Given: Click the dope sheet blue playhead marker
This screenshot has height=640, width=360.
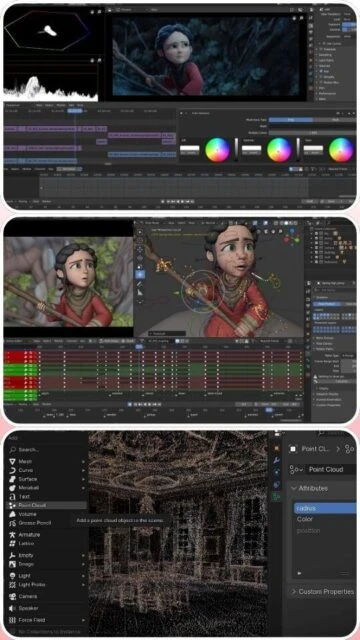Looking at the screenshot, I should tap(139, 347).
